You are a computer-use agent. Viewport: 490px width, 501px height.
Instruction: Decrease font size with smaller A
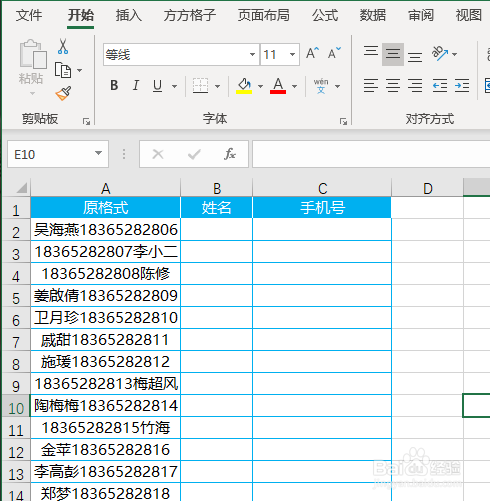pos(334,53)
